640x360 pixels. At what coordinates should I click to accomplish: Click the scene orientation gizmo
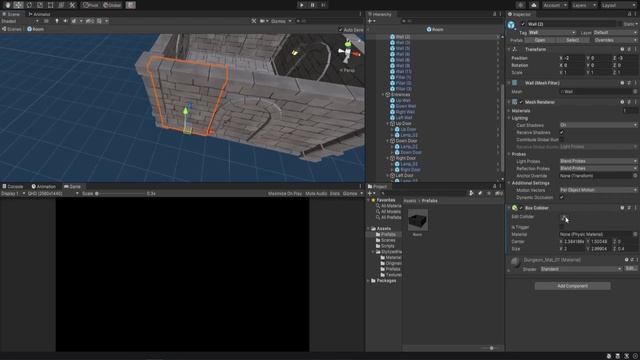point(348,52)
